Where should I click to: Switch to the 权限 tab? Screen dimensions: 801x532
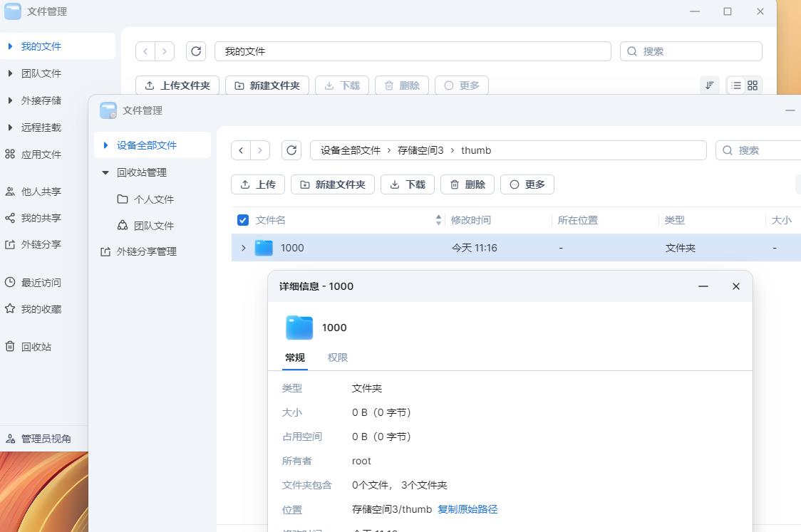[337, 358]
